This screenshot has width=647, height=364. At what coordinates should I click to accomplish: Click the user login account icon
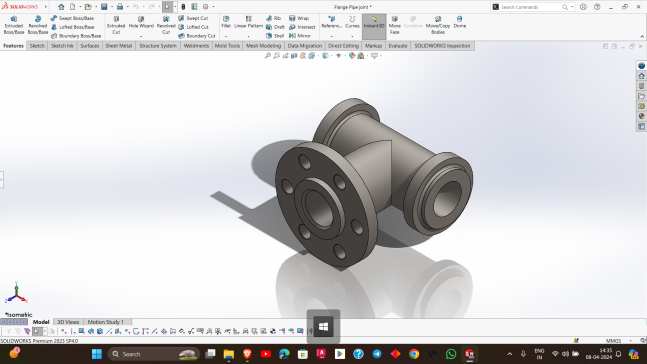[x=583, y=7]
